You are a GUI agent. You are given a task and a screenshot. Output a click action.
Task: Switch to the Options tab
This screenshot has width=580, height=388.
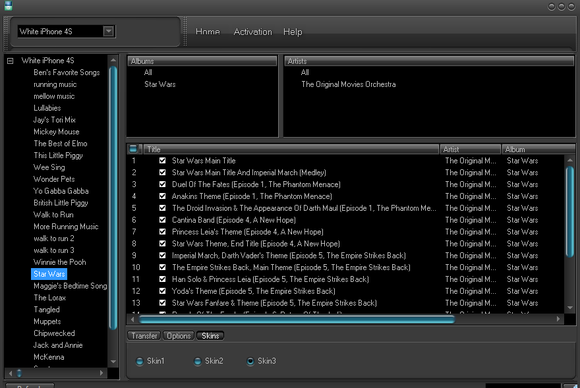pyautogui.click(x=179, y=335)
